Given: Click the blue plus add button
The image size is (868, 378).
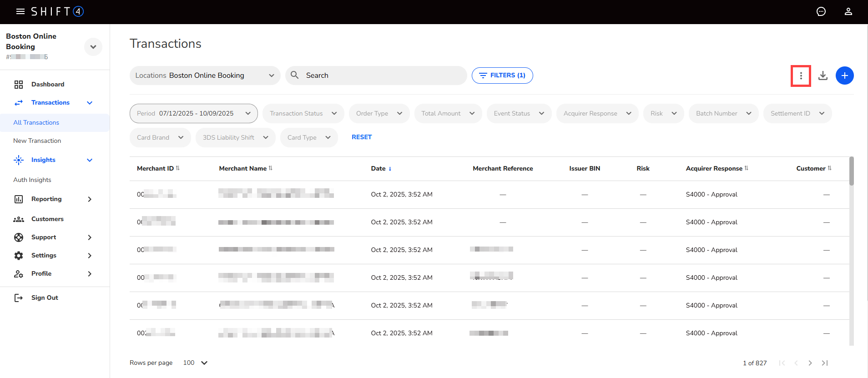Looking at the screenshot, I should (844, 76).
